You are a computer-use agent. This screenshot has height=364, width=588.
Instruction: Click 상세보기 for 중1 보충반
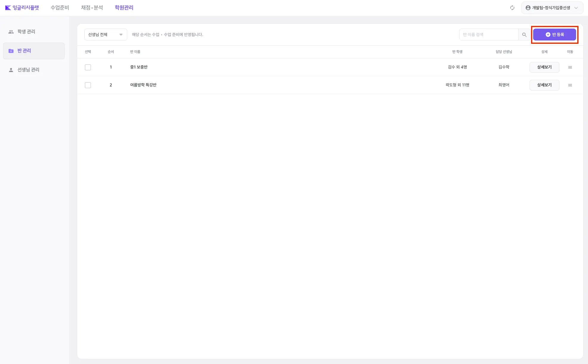(544, 67)
